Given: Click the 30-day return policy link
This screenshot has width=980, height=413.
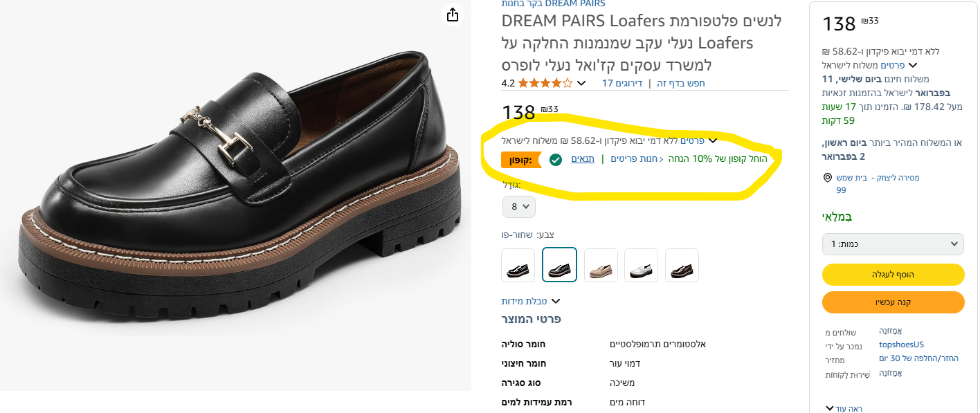Looking at the screenshot, I should [918, 358].
